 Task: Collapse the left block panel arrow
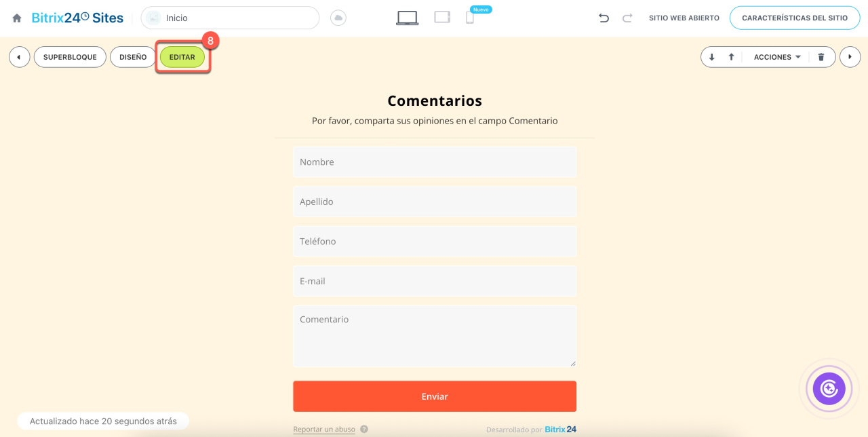tap(19, 57)
